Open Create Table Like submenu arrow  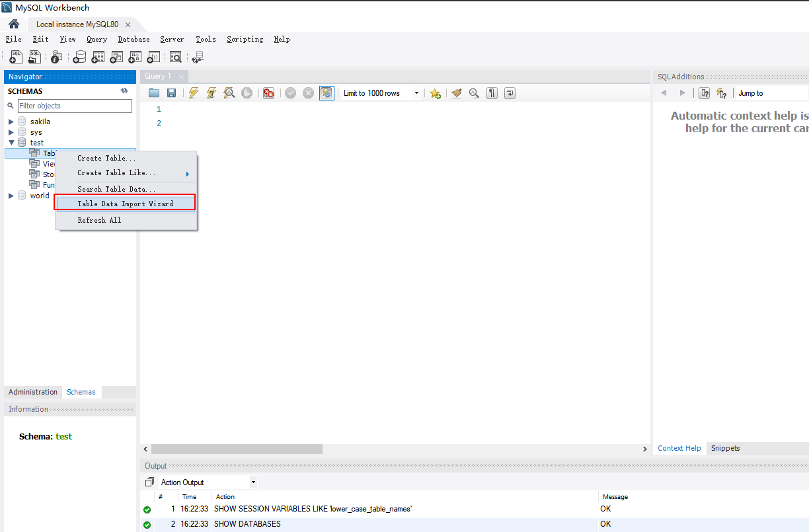coord(188,174)
